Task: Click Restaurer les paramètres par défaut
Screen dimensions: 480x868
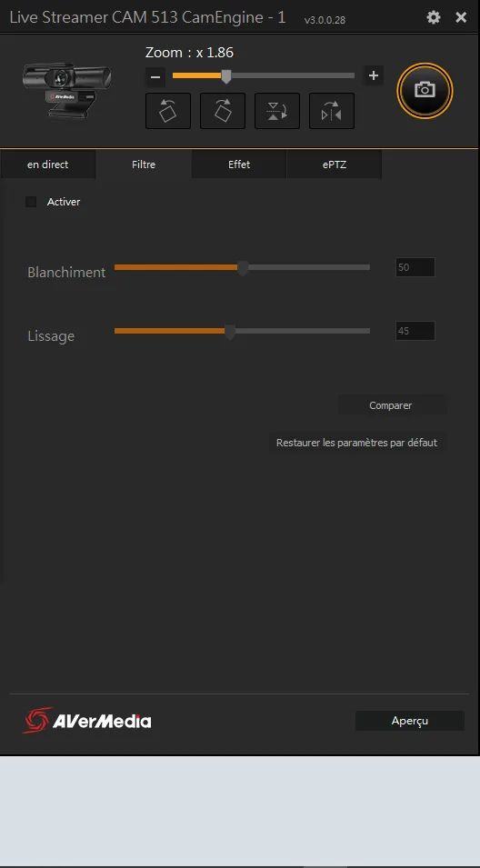Action: click(356, 443)
